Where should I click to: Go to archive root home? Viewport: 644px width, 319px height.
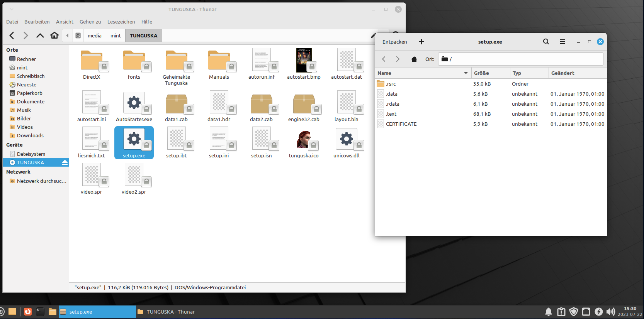(x=414, y=59)
